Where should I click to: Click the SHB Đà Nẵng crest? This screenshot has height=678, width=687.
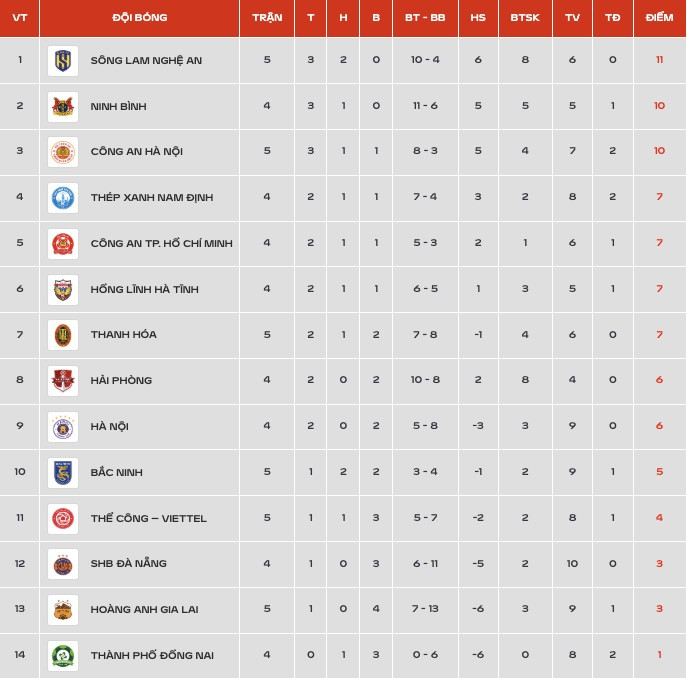(63, 564)
